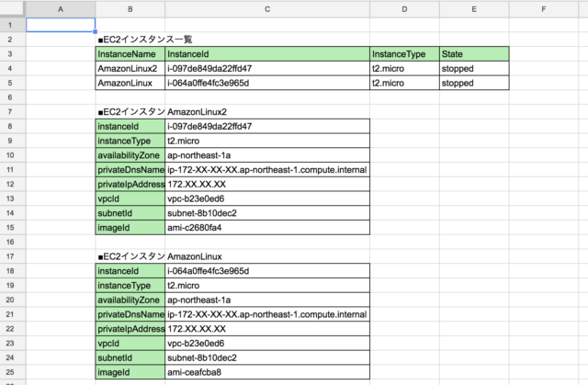588x385 pixels.
Task: Click AmazonLinux2 in row 7
Action: (x=267, y=112)
